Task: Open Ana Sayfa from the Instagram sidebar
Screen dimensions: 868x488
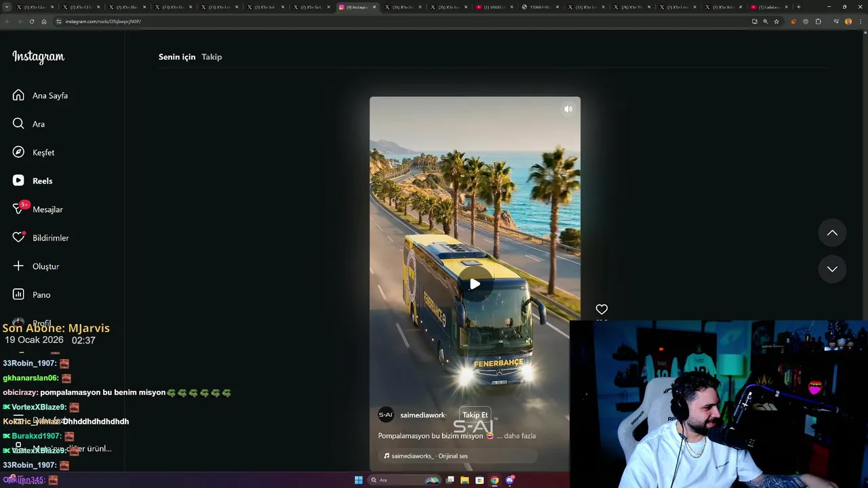Action: 41,96
